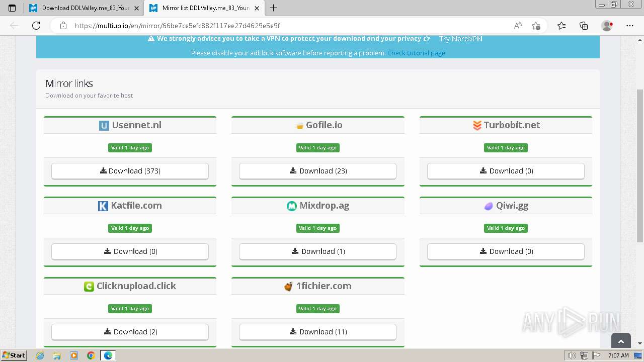Viewport: 644px width, 362px height.
Task: Open File Explorer from taskbar
Action: (x=57, y=355)
